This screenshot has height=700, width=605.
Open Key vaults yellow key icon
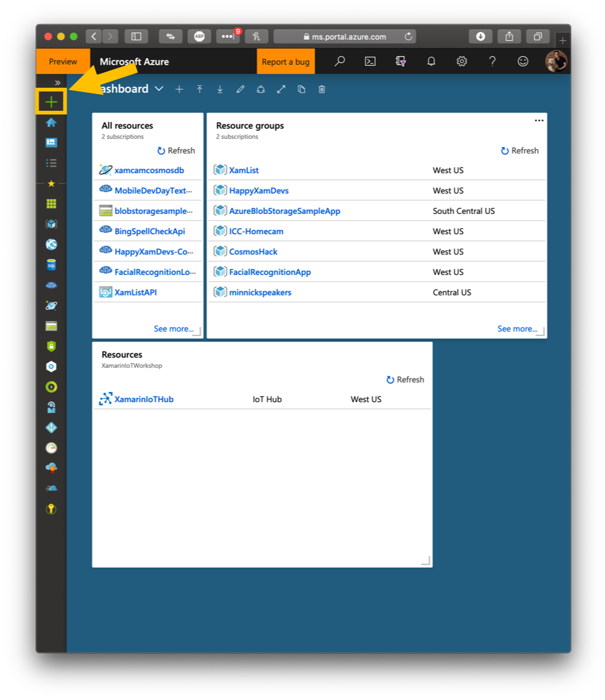tap(51, 509)
